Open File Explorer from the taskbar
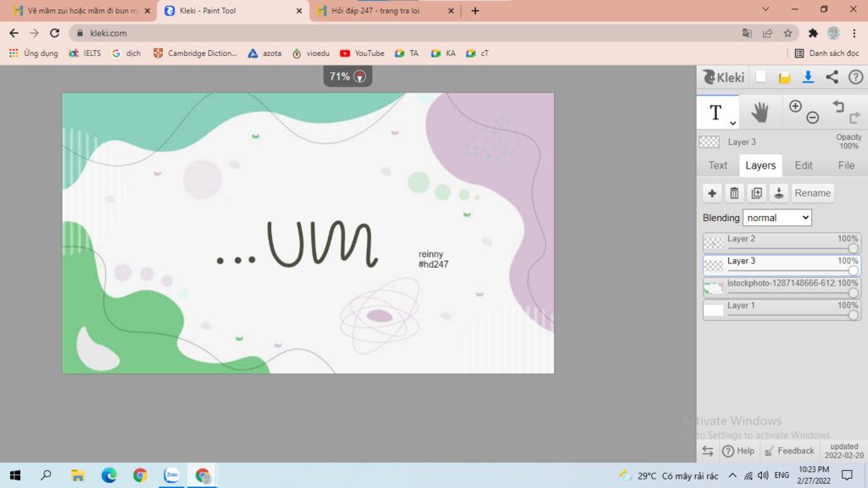The height and width of the screenshot is (488, 868). 77,475
